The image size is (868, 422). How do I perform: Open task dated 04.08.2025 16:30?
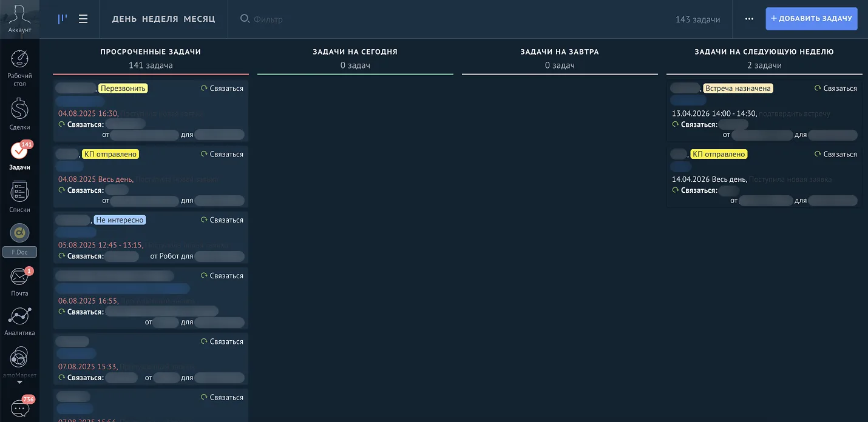[151, 111]
